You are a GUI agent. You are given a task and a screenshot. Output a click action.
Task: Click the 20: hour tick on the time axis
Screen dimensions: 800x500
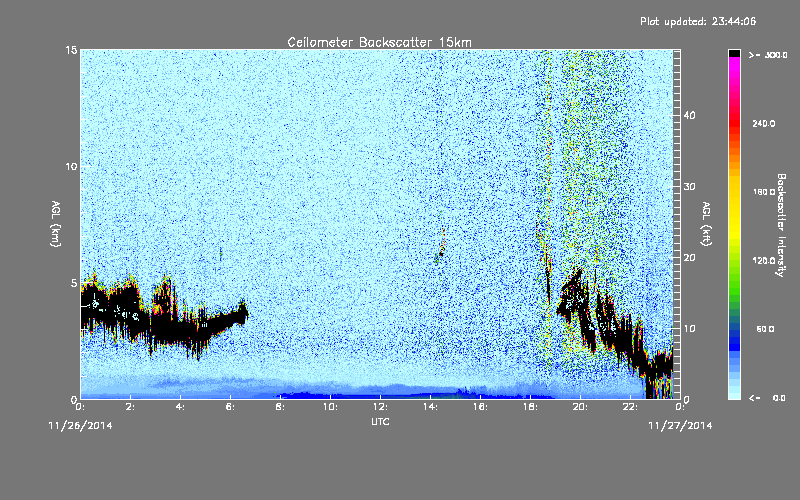tap(580, 407)
